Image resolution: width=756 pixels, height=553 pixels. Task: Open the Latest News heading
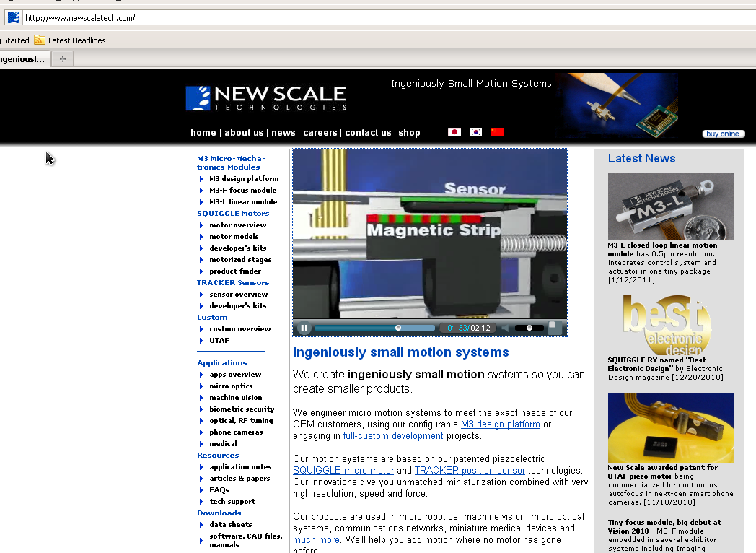641,158
